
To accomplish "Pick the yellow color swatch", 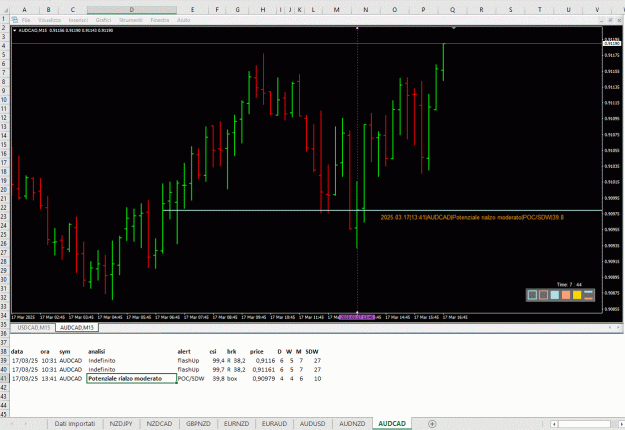I will click(577, 295).
